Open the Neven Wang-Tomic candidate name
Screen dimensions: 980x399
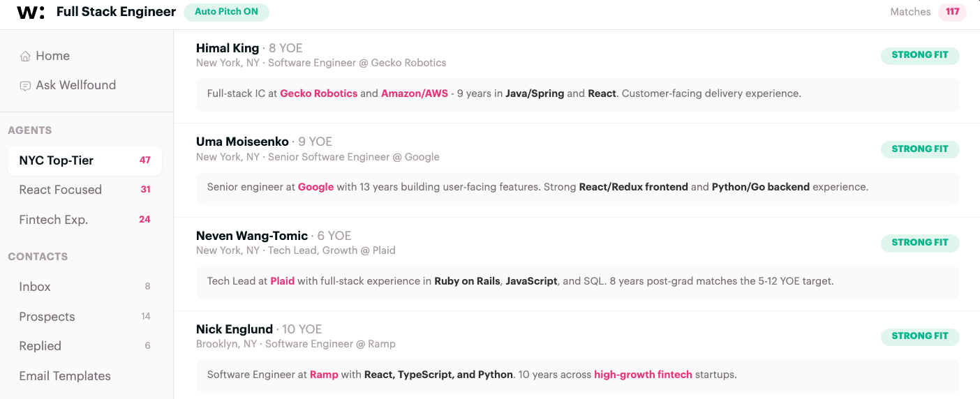pos(252,236)
